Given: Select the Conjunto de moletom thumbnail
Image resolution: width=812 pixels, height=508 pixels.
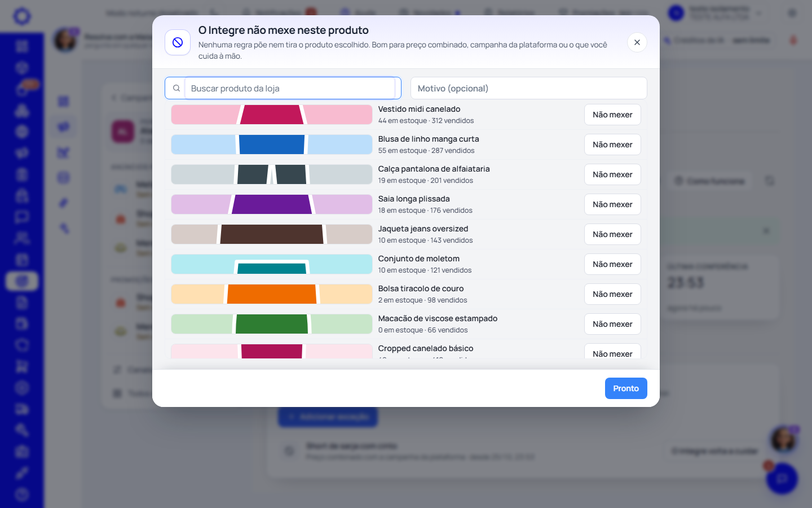Looking at the screenshot, I should point(272,264).
